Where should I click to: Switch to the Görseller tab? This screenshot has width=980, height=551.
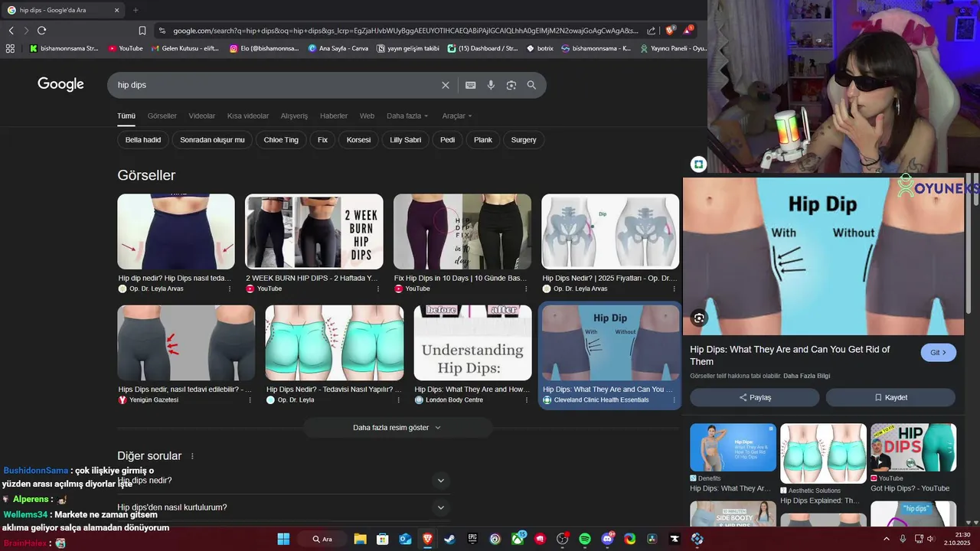click(x=162, y=116)
